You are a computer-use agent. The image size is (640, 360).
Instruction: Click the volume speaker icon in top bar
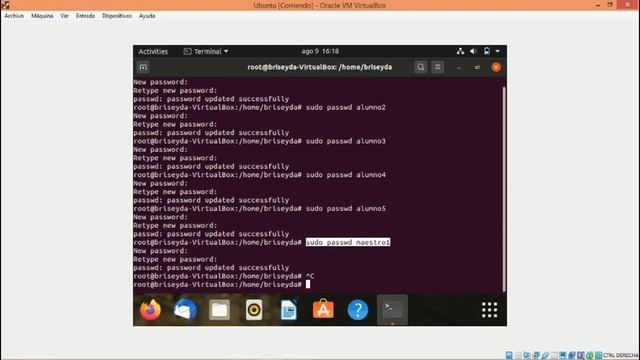click(x=473, y=51)
